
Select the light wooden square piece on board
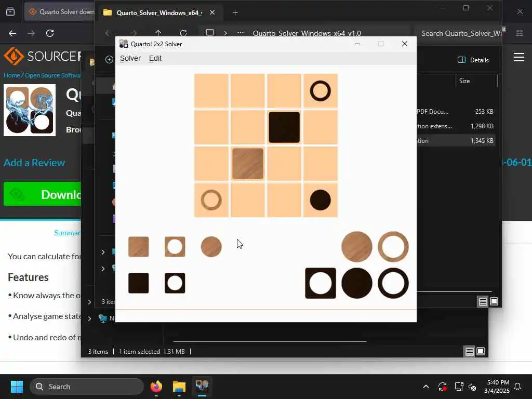coord(248,164)
